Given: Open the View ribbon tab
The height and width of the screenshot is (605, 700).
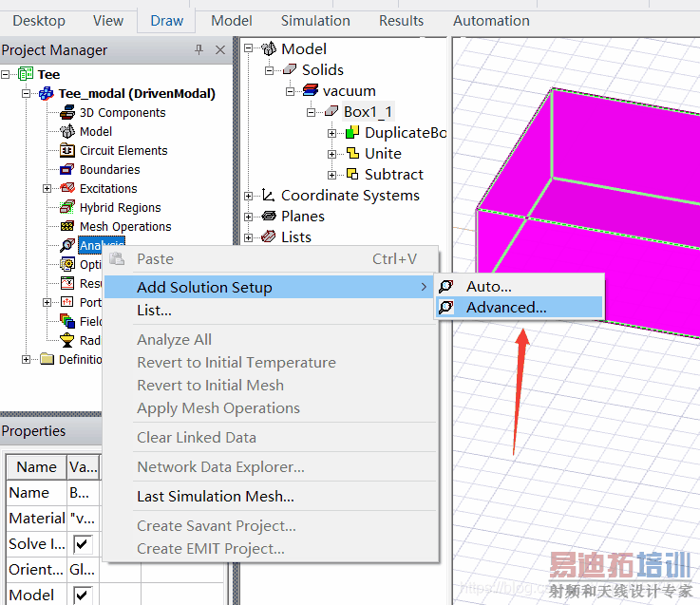Looking at the screenshot, I should click(x=108, y=21).
